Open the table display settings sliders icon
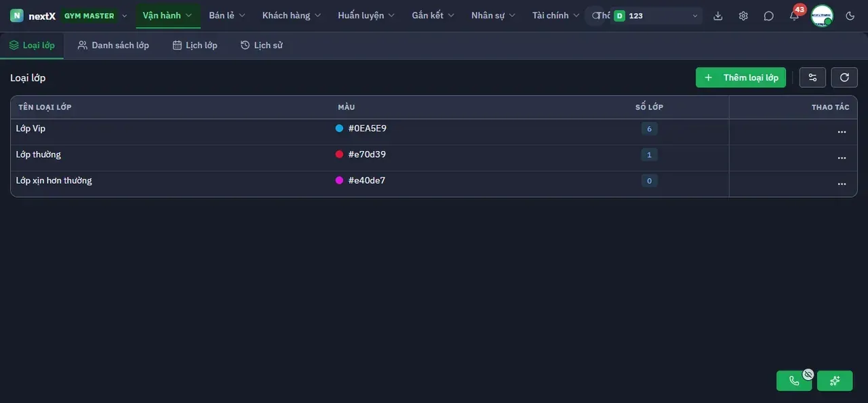 (x=812, y=77)
